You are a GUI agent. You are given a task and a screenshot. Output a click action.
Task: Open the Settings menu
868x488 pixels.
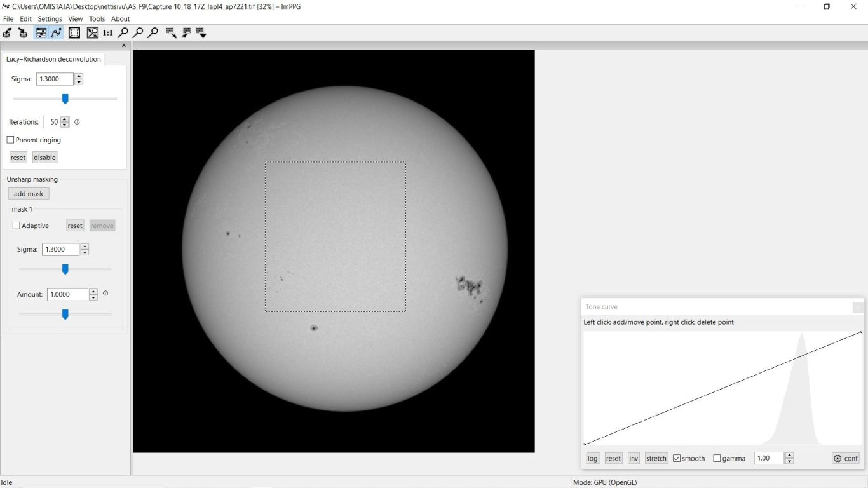(50, 19)
